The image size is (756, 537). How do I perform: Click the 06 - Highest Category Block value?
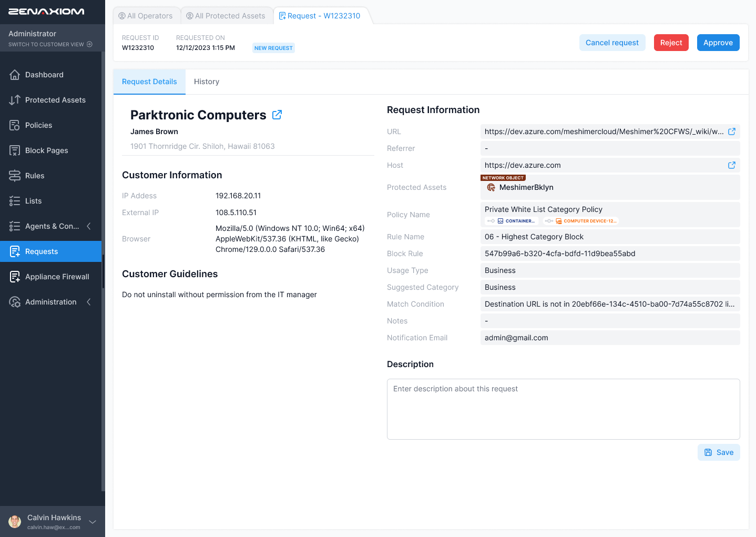534,237
